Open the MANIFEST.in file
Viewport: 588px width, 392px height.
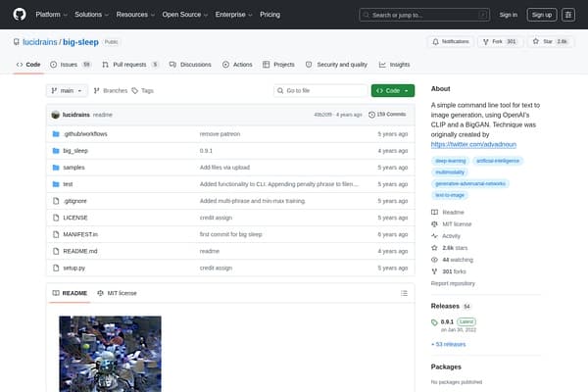[80, 234]
